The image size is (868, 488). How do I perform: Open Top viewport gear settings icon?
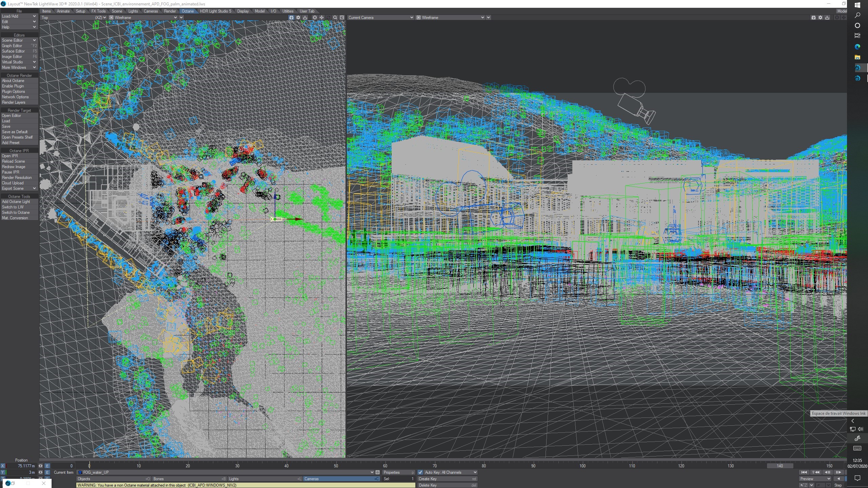tap(298, 18)
